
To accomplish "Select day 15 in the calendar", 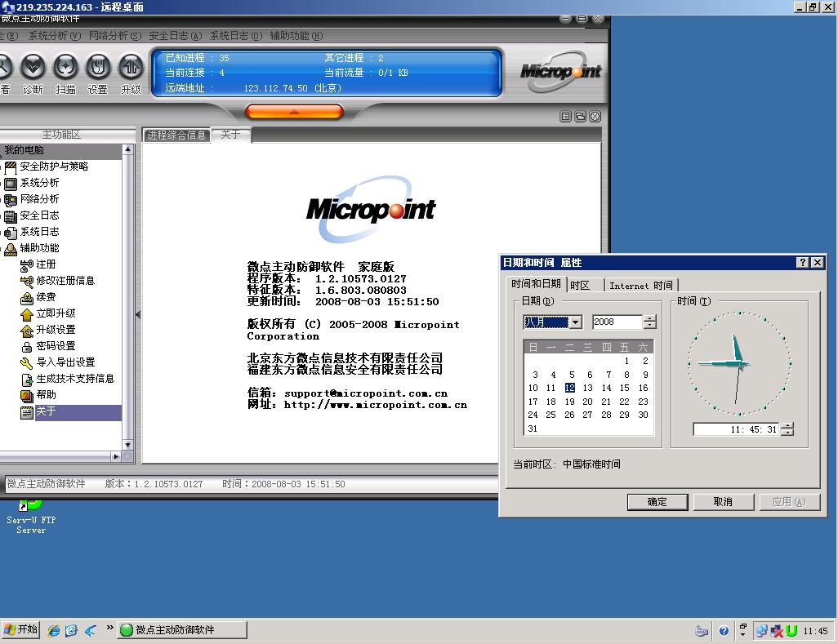I will [625, 388].
